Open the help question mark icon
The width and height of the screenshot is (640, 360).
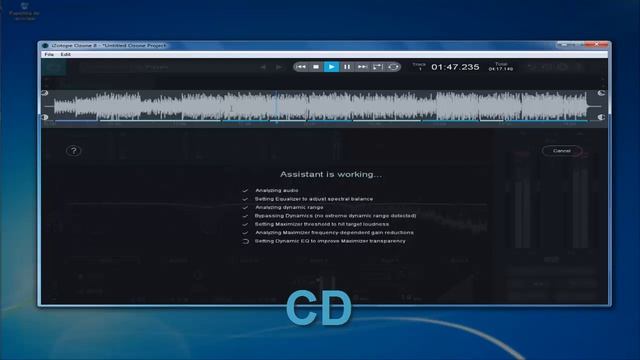(73, 151)
